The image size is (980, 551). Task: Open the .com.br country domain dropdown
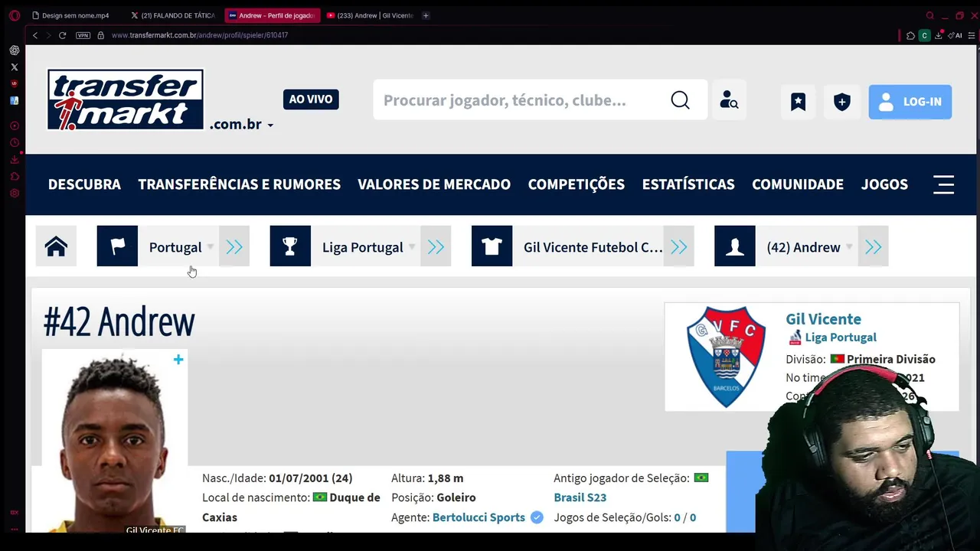pyautogui.click(x=241, y=124)
